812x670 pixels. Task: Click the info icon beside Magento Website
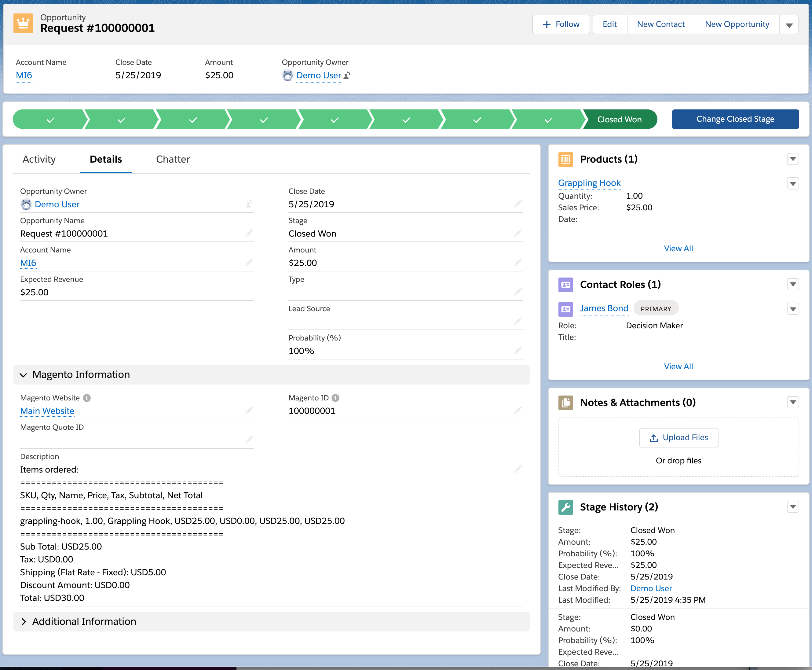pyautogui.click(x=87, y=398)
